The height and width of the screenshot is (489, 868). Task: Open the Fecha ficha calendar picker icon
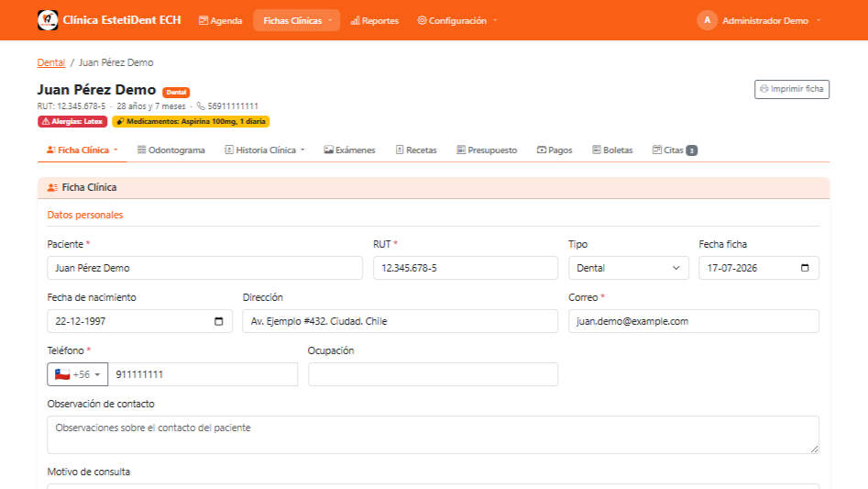point(805,268)
